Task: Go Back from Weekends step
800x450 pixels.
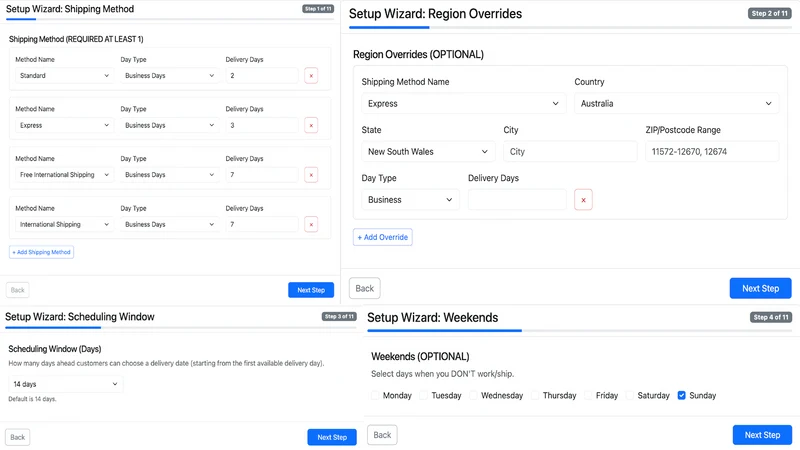Action: point(382,435)
